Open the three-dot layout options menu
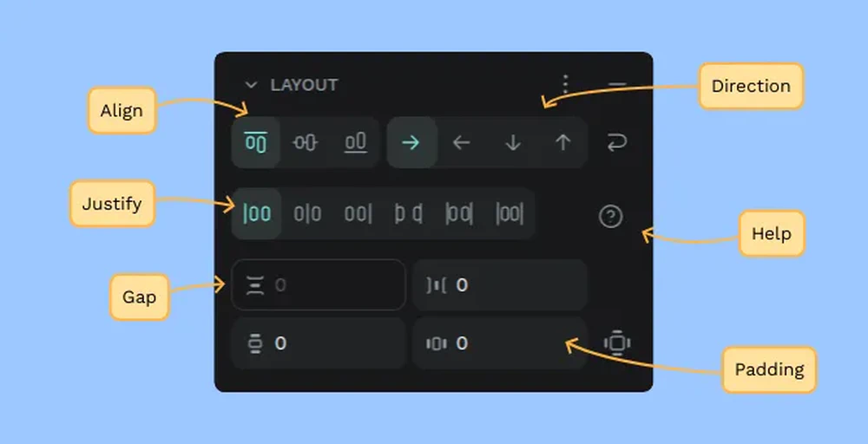The height and width of the screenshot is (444, 868). coord(565,84)
